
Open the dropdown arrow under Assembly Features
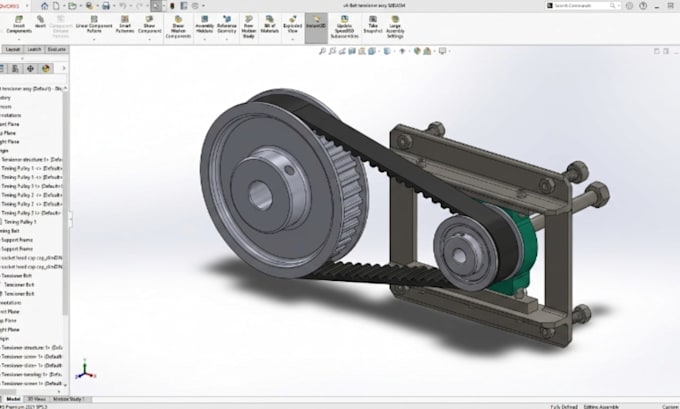coord(204,39)
